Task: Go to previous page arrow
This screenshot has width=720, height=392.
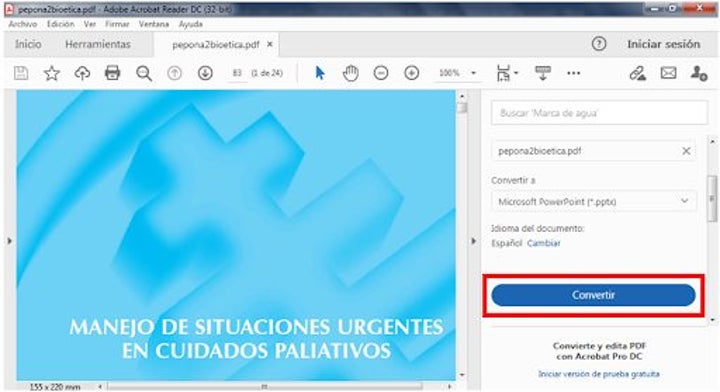Action: 174,73
